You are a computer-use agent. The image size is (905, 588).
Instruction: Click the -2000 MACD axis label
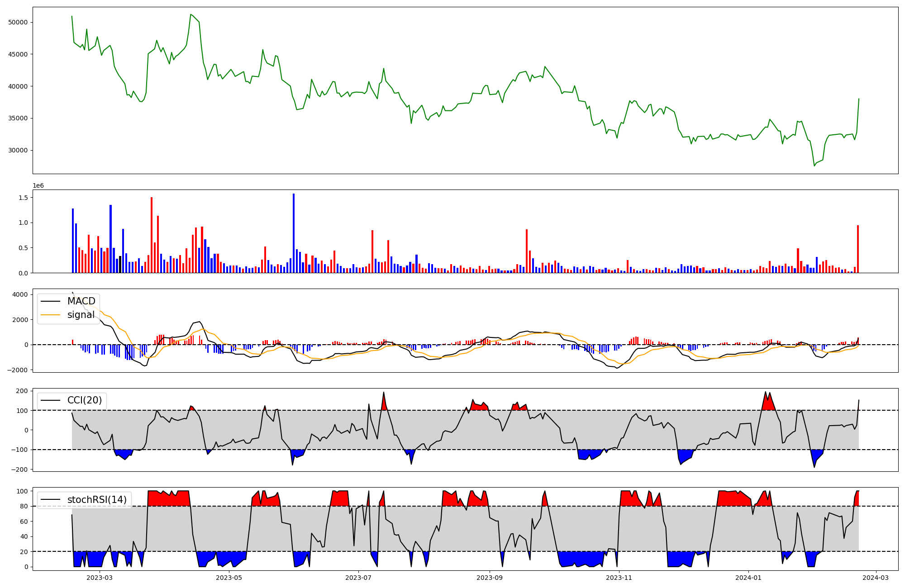coord(18,370)
